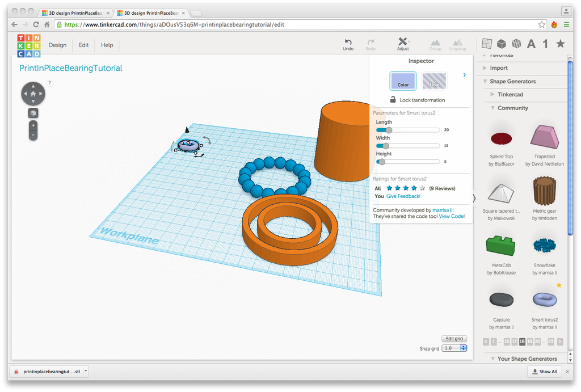581x392 pixels.
Task: Select the Spiked Top shape thumbnail
Action: tap(502, 138)
